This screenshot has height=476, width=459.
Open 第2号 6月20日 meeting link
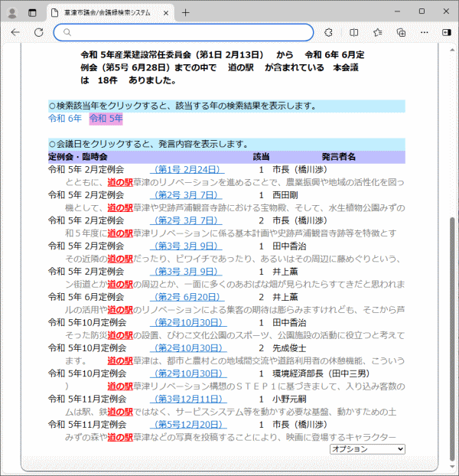tap(187, 297)
